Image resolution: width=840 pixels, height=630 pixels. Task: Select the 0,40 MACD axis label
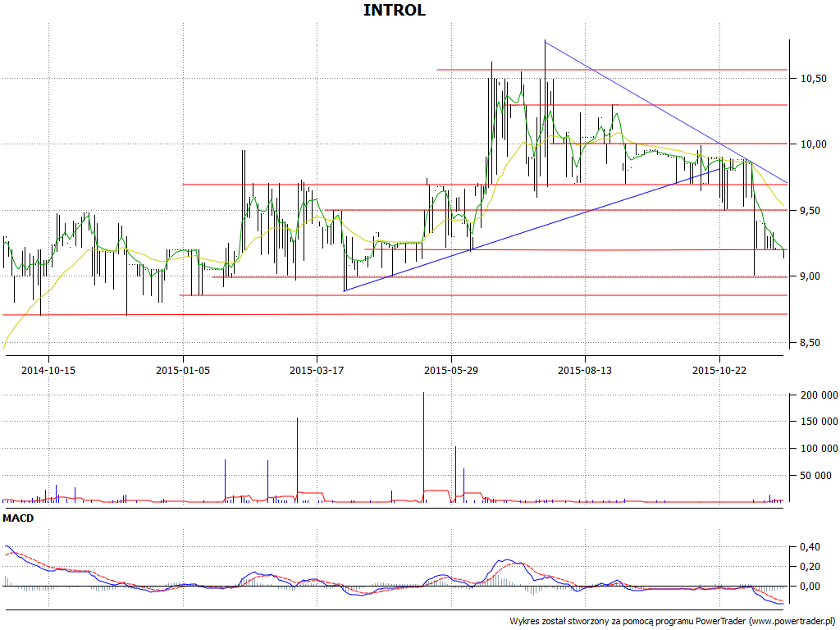pyautogui.click(x=810, y=547)
